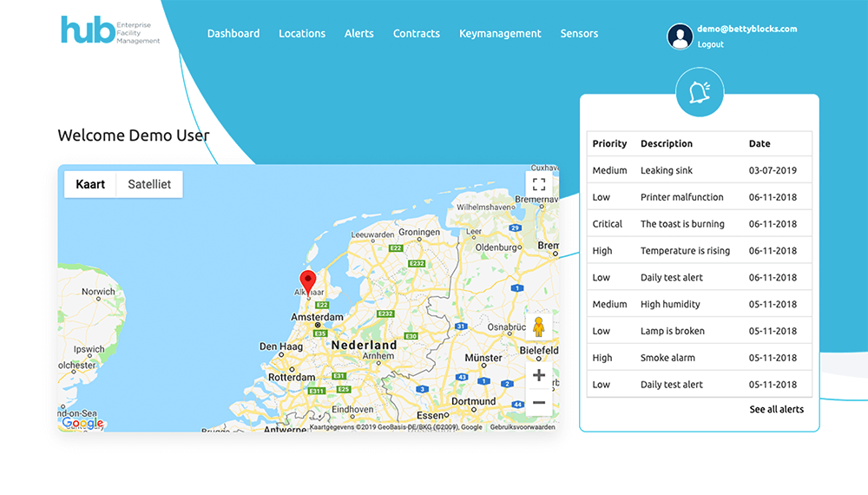Click the Priority column header
Image resolution: width=868 pixels, height=495 pixels.
coord(609,143)
